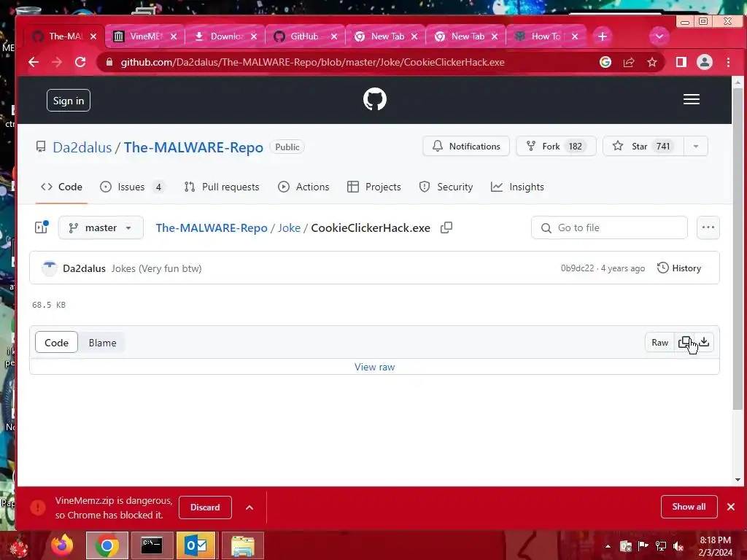Sign in to GitHub
Screen dimensions: 747x560
point(68,101)
